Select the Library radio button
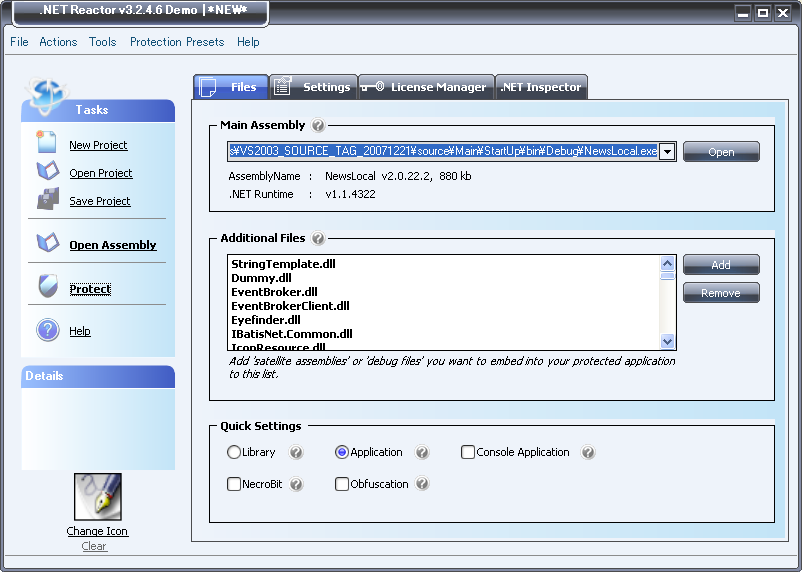The height and width of the screenshot is (572, 802). pos(234,452)
